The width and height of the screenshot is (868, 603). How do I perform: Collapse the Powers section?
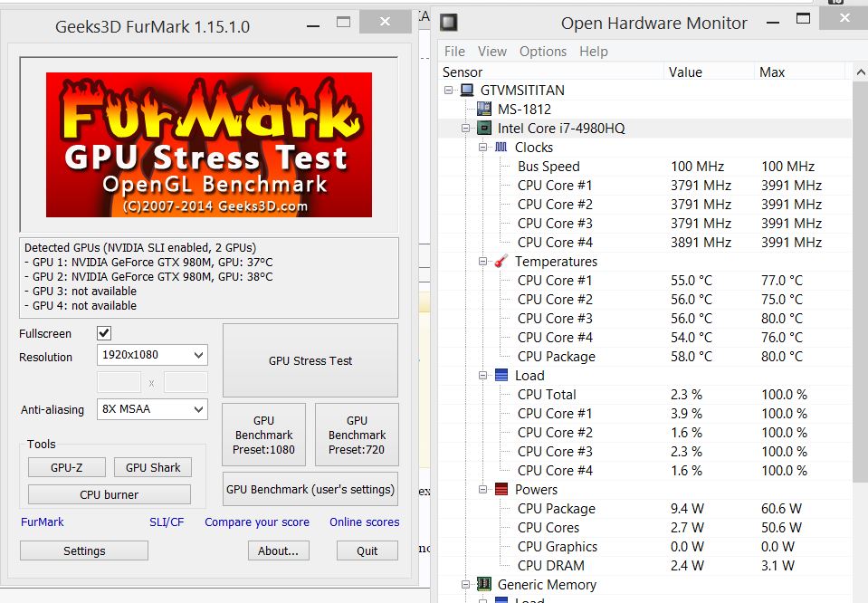(482, 490)
